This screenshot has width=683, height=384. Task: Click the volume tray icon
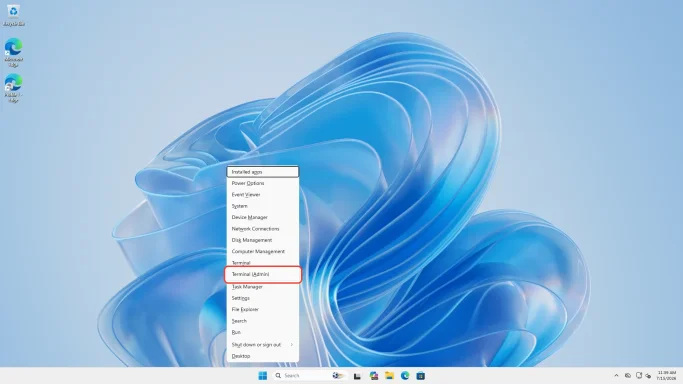(649, 376)
